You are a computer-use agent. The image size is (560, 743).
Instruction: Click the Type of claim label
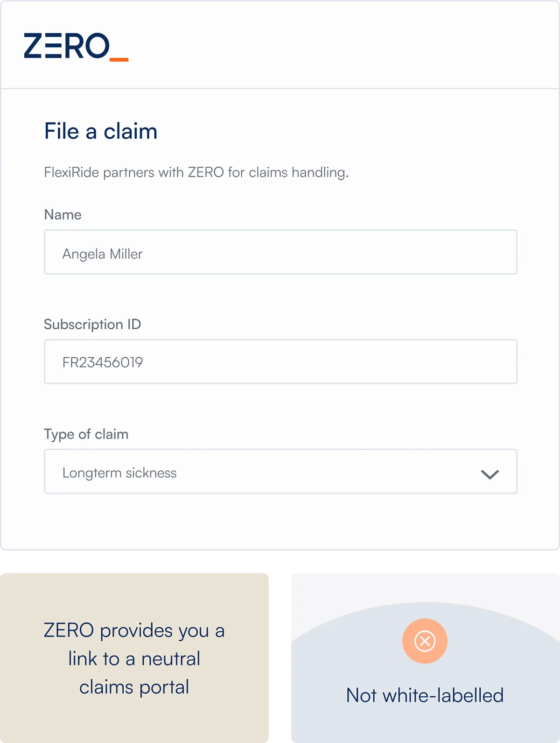[86, 434]
